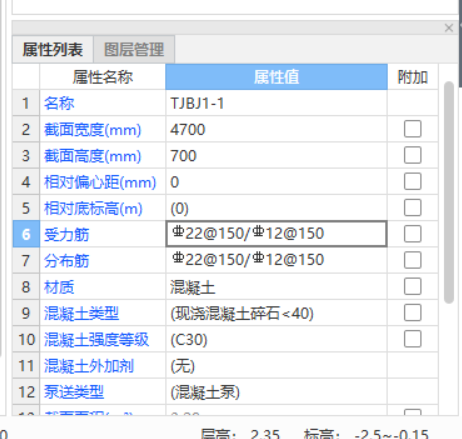Tick the 附加 checkbox for 相对底标高(m)

[413, 208]
